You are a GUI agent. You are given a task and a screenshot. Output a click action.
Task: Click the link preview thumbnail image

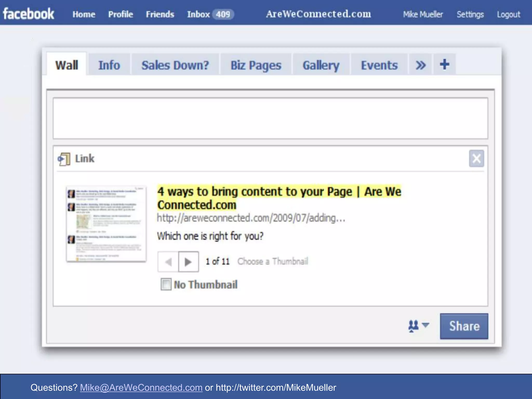(x=106, y=224)
